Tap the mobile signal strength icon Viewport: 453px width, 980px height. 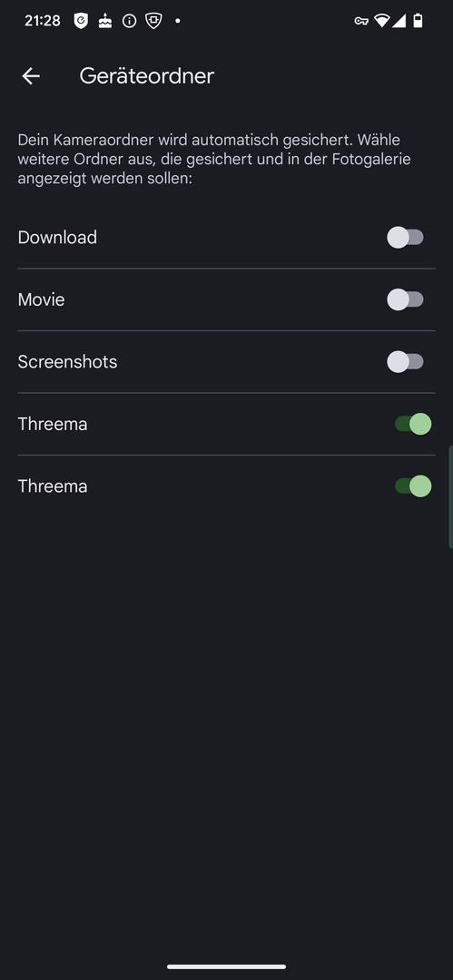coord(399,21)
